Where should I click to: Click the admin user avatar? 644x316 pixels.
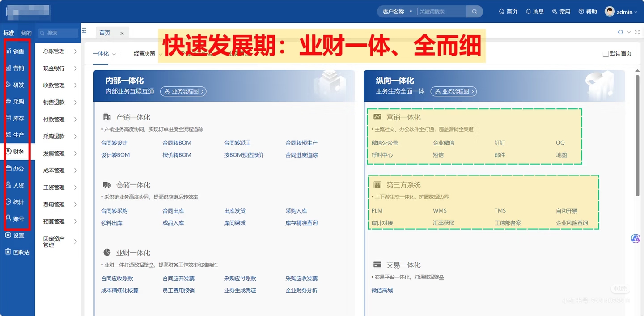[x=610, y=12]
